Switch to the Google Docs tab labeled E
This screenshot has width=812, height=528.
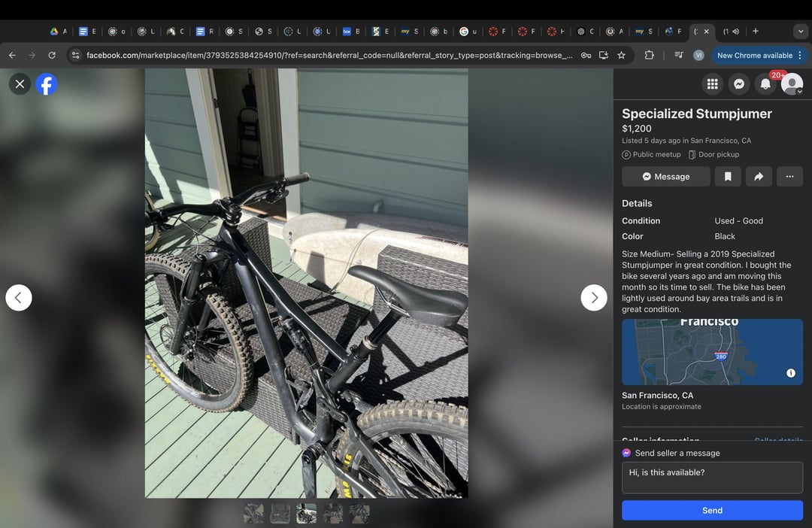tap(87, 31)
